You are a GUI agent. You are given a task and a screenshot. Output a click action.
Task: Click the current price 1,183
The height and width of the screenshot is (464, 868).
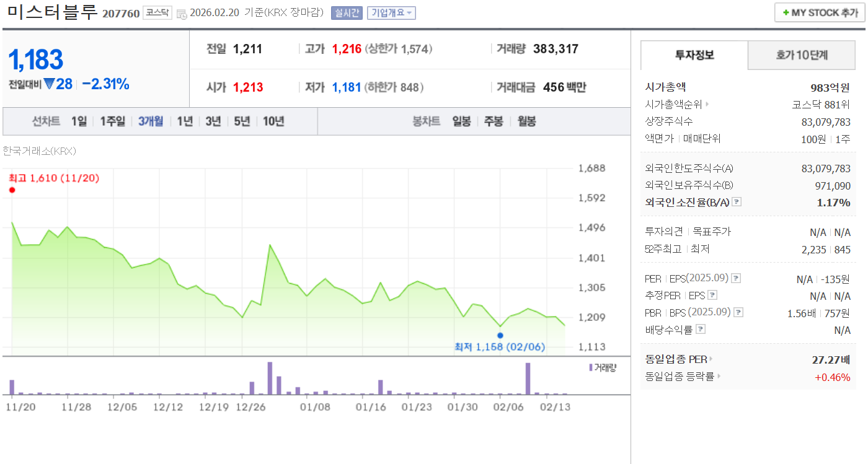(35, 59)
